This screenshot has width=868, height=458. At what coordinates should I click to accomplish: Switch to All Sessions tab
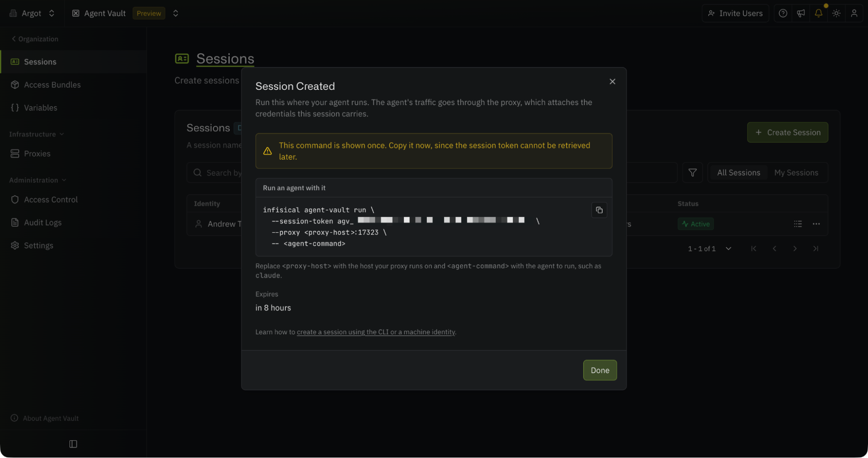(x=738, y=173)
